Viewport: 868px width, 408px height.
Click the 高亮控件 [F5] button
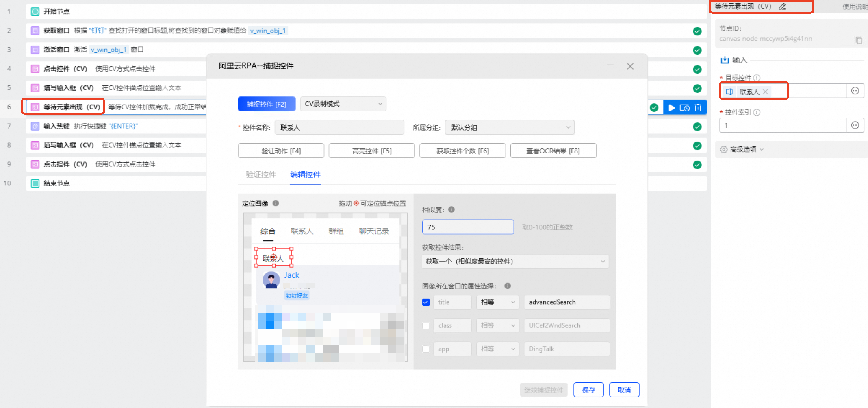click(372, 151)
